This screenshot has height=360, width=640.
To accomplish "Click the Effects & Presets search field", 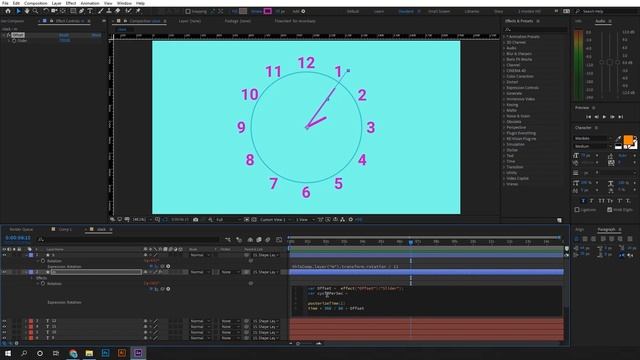I will click(x=536, y=29).
